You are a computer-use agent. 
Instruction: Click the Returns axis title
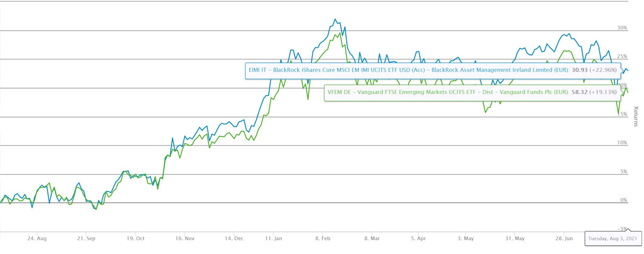tap(636, 117)
